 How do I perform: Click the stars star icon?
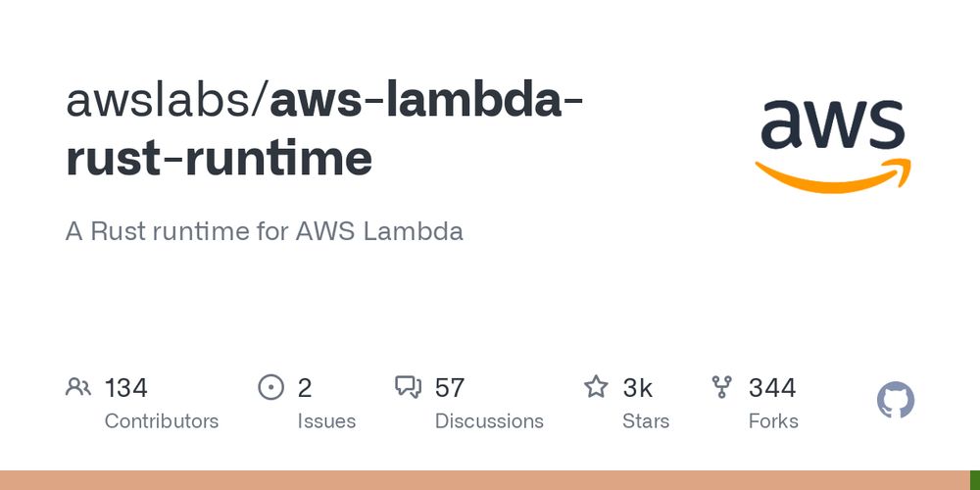[x=596, y=387]
